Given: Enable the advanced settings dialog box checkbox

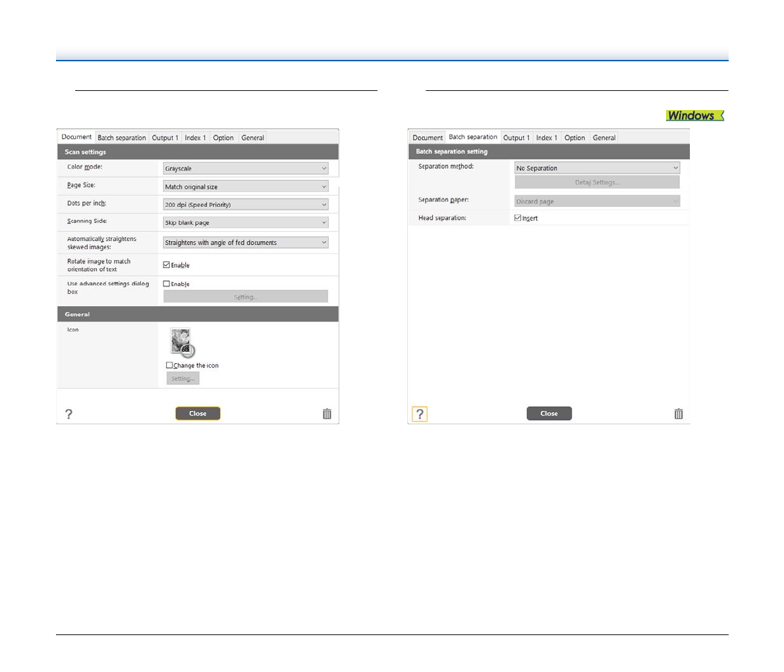Looking at the screenshot, I should [167, 284].
